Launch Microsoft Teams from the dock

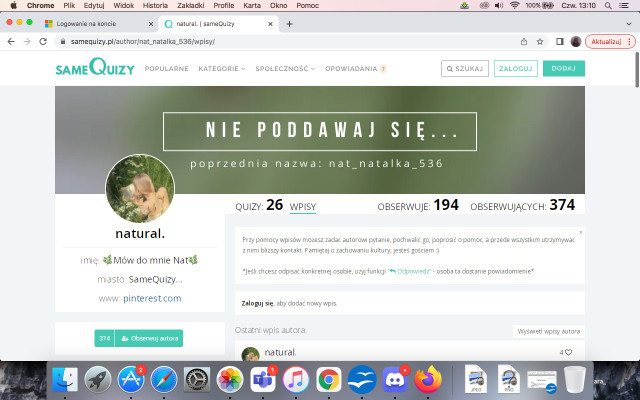pos(262,379)
